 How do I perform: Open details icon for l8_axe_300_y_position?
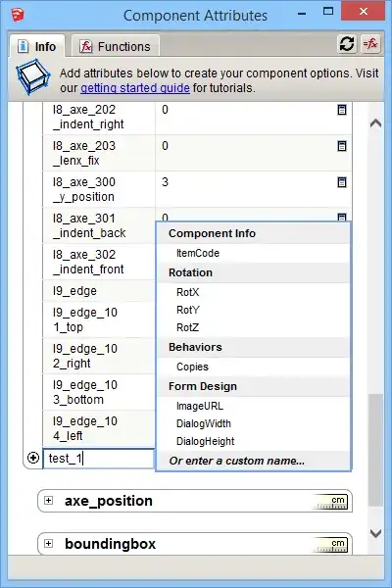pyautogui.click(x=342, y=182)
